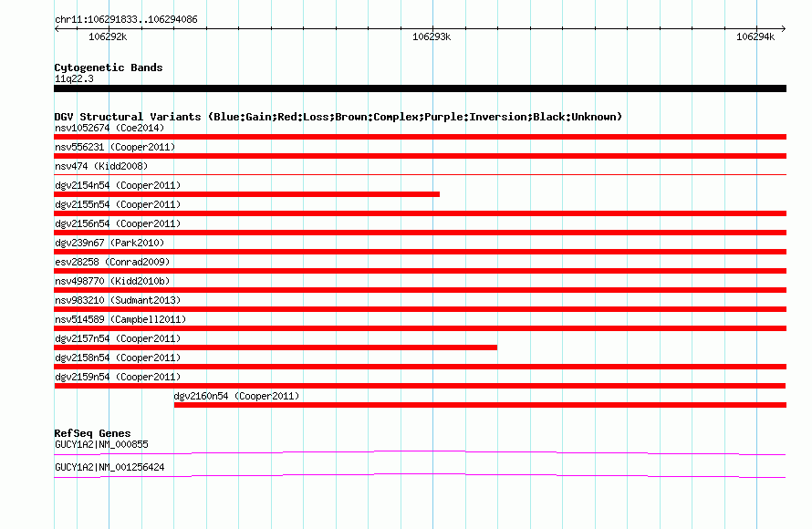The image size is (812, 529).
Task: Open the GUCY1A2|NM_000855 gene label
Action: click(101, 444)
